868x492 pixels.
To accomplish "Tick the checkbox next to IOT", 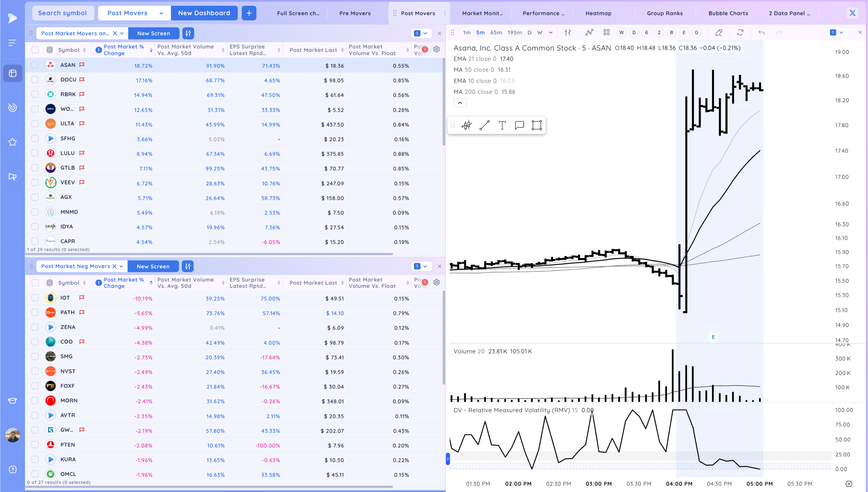I will pyautogui.click(x=35, y=298).
